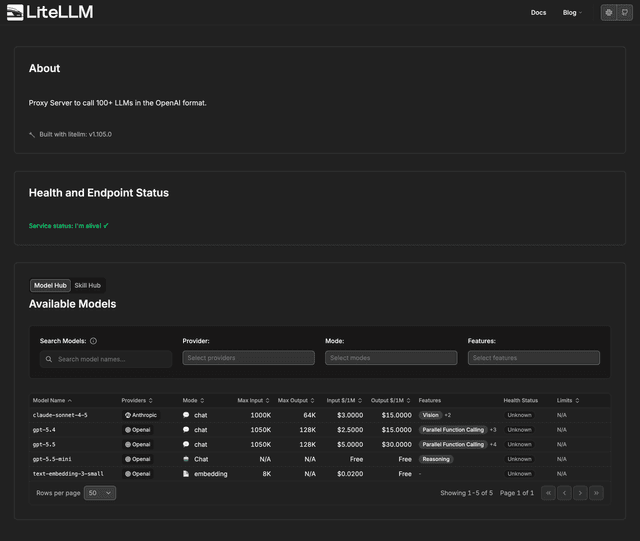Open the Select modes dropdown

tap(391, 358)
